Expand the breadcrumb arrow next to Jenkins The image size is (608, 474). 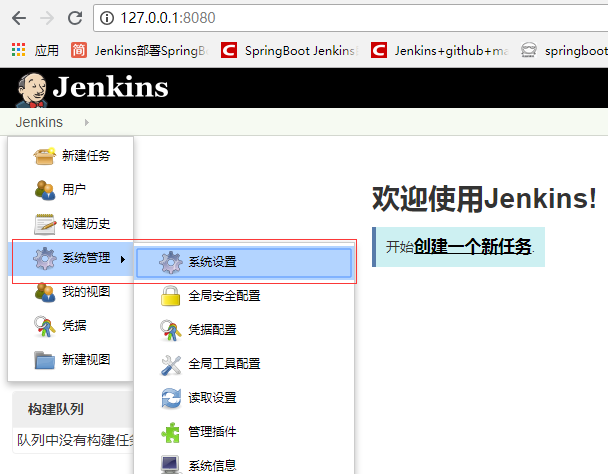86,123
